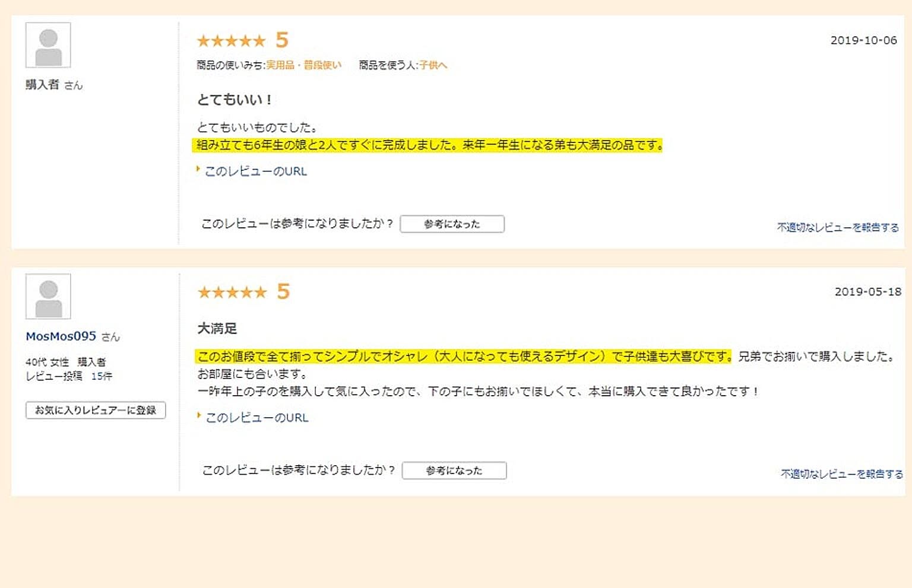Click the five stars above the 大満足 review
This screenshot has height=588, width=912.
(232, 292)
